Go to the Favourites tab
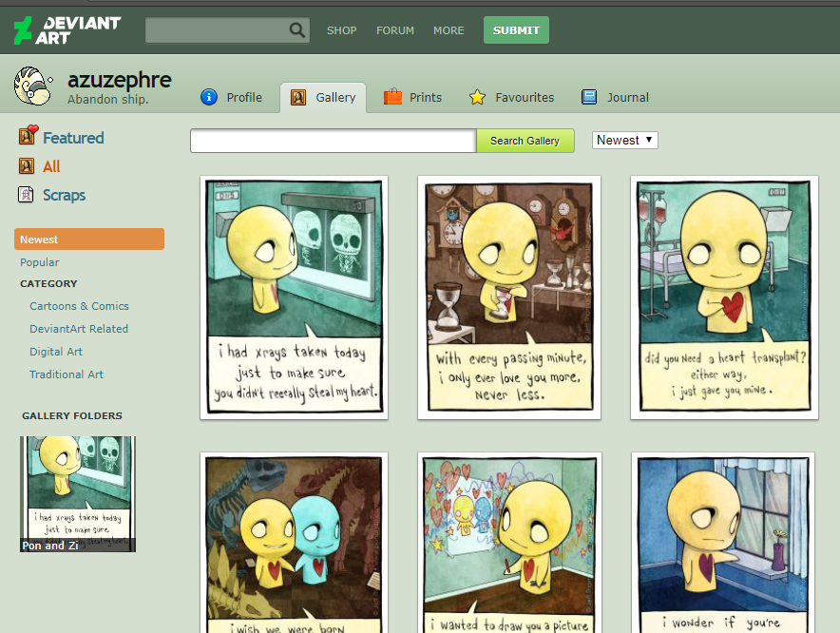This screenshot has height=633, width=840. click(511, 98)
